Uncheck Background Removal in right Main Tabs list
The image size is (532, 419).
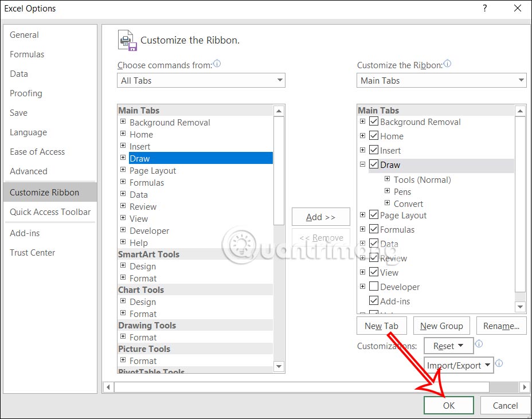[374, 121]
